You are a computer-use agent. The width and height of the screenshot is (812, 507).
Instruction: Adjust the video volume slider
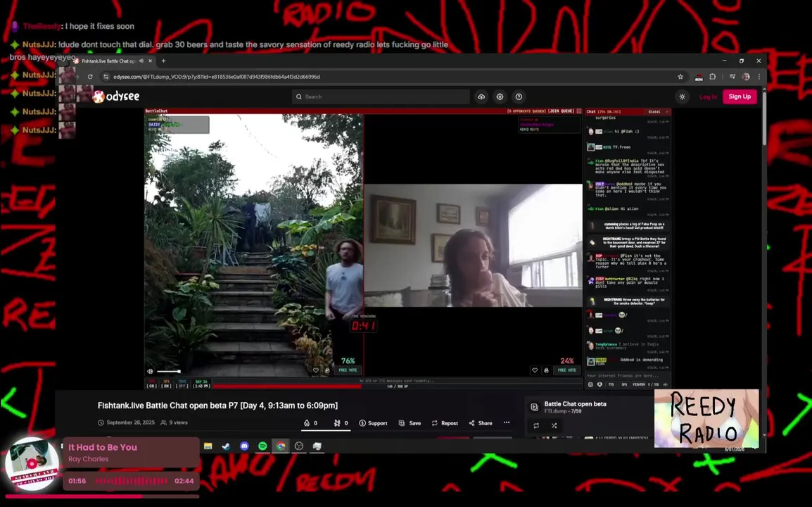point(168,371)
